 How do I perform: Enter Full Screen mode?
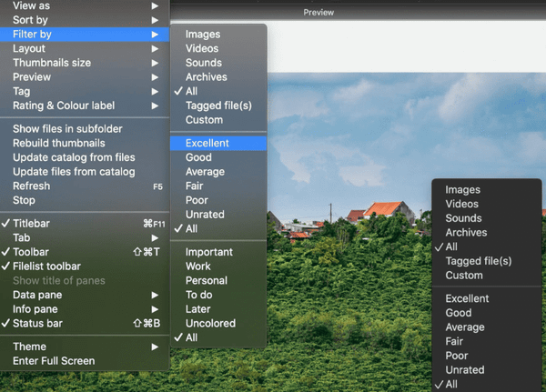tap(85, 361)
